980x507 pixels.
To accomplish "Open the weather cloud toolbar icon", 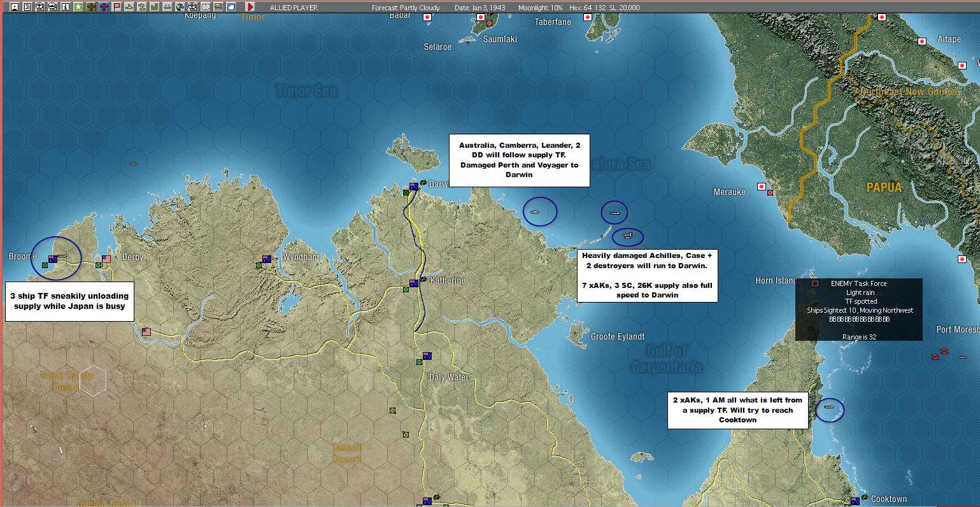I will coord(231,7).
